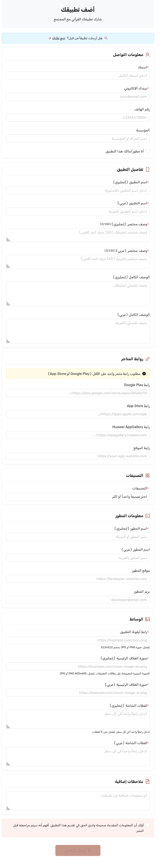Click the link icon beside روابط المتاجر
The height and width of the screenshot is (868, 166).
click(x=147, y=359)
